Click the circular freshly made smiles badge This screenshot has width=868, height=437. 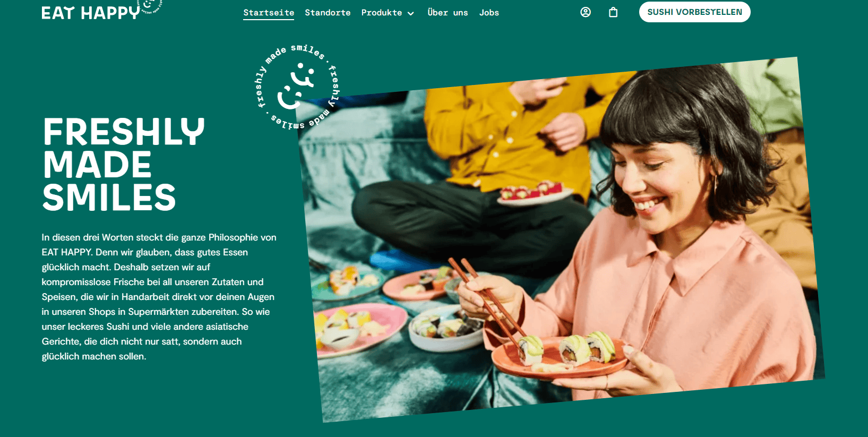(297, 88)
